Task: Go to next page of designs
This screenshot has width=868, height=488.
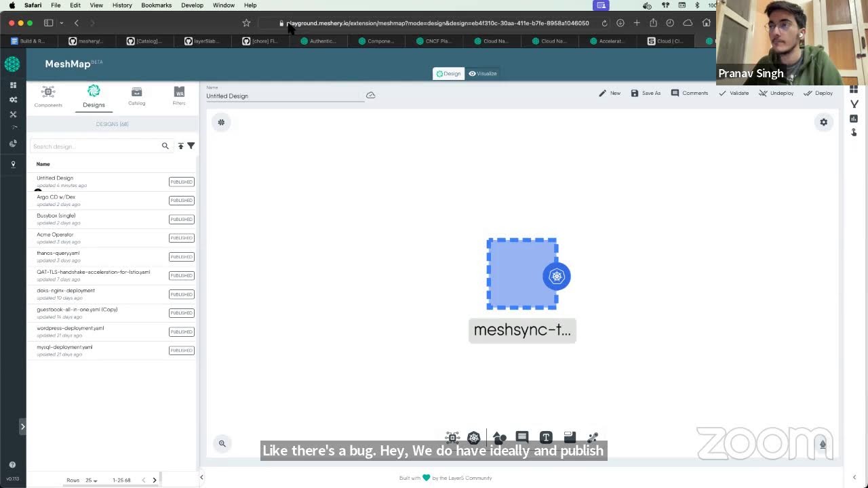Action: 155,480
